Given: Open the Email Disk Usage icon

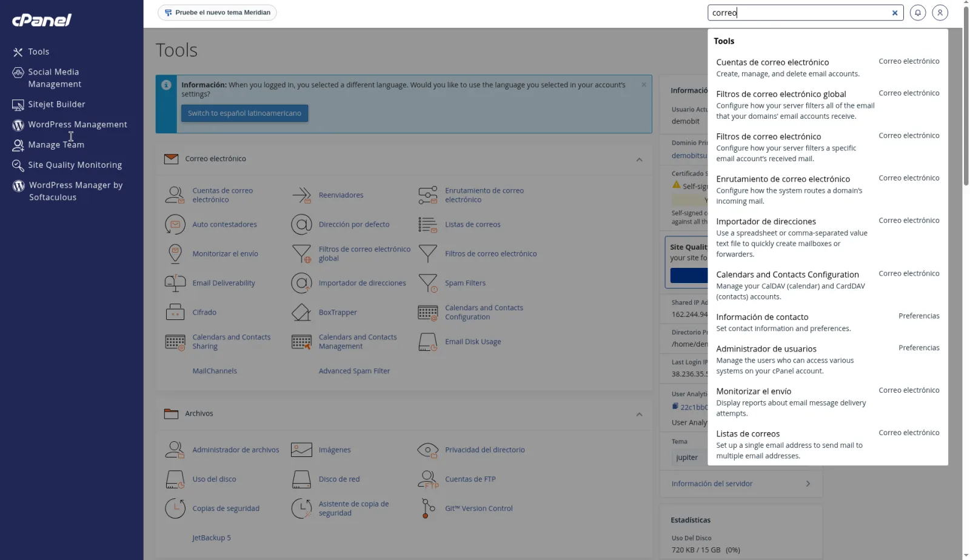Looking at the screenshot, I should pyautogui.click(x=427, y=342).
